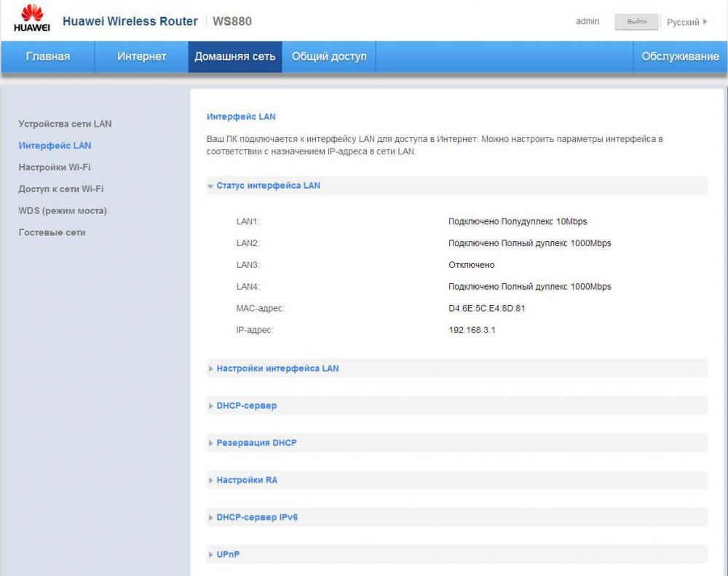The image size is (728, 576).
Task: Open the Главная tab
Action: pyautogui.click(x=48, y=57)
